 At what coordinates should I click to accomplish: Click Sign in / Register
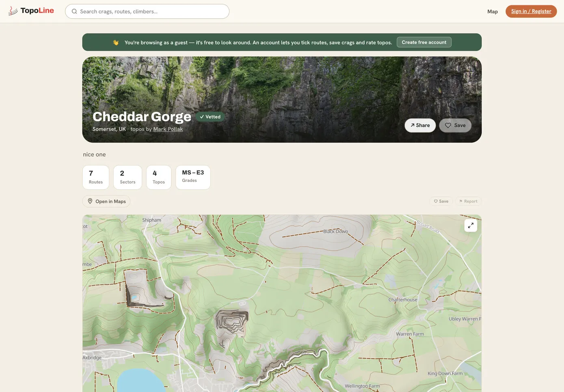tap(531, 11)
